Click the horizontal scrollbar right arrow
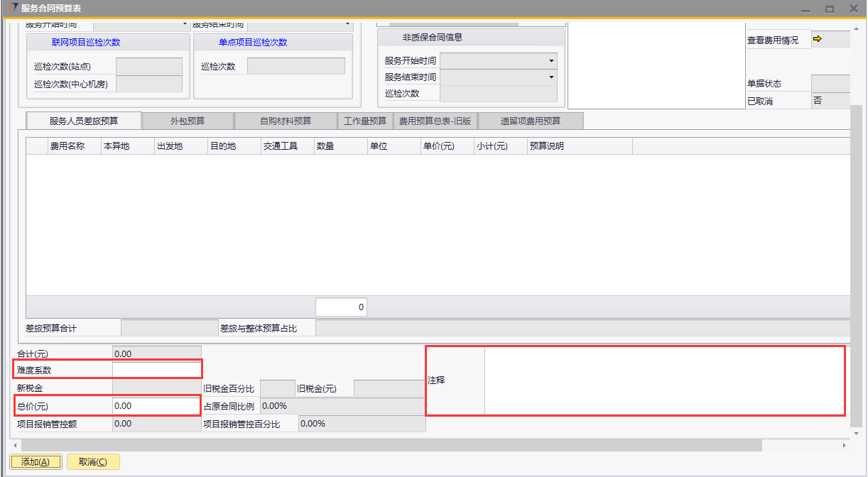 (x=844, y=445)
